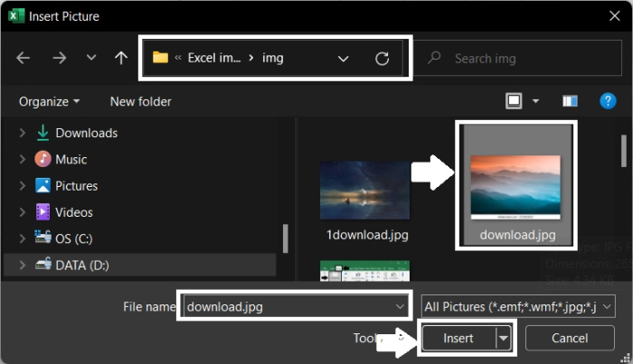Toggle the preview pane

[570, 101]
